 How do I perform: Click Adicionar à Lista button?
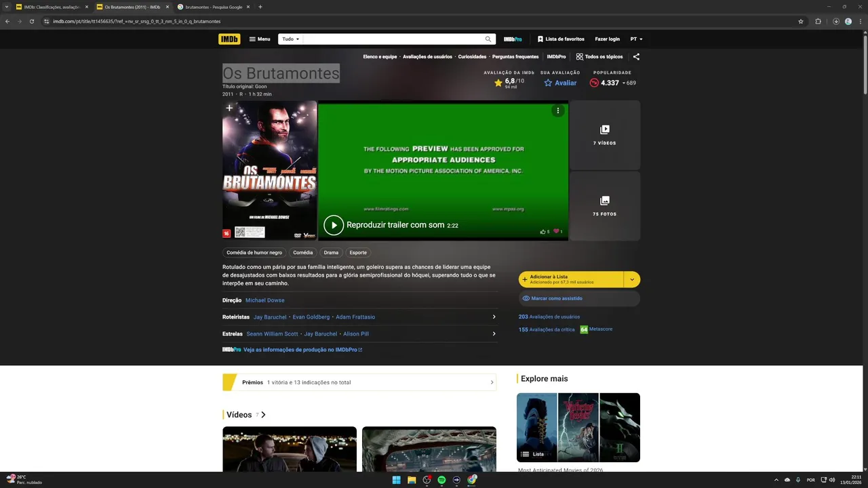point(571,279)
